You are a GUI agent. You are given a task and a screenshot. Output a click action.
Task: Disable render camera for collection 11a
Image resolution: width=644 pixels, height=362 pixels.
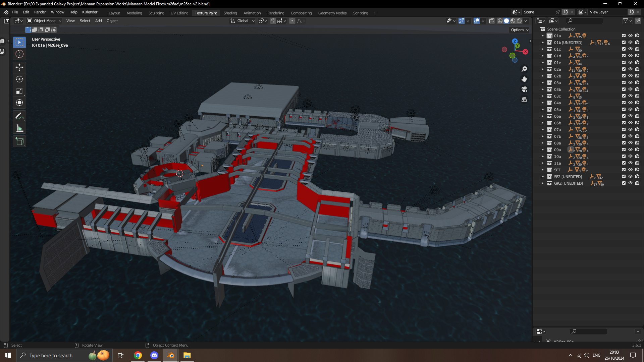[637, 163]
